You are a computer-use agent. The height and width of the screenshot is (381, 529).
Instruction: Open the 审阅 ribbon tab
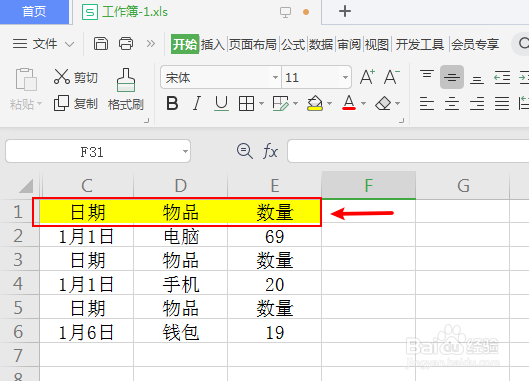click(x=349, y=44)
